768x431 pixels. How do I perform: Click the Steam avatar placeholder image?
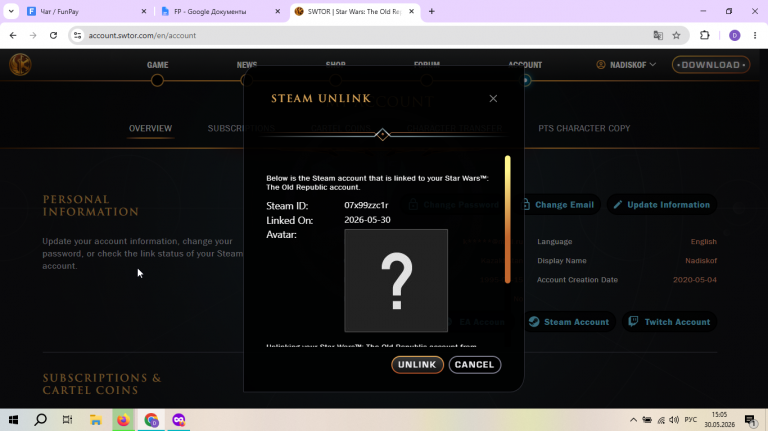point(396,281)
